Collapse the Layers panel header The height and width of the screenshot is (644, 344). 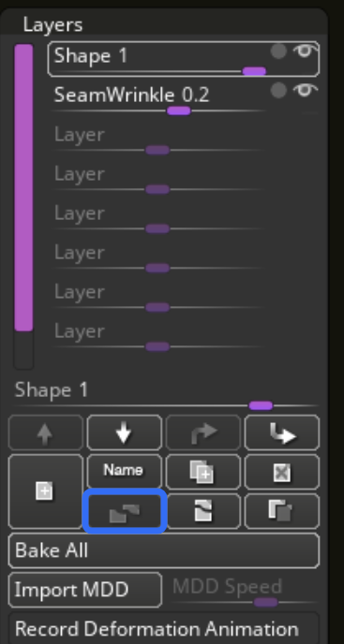(x=52, y=24)
